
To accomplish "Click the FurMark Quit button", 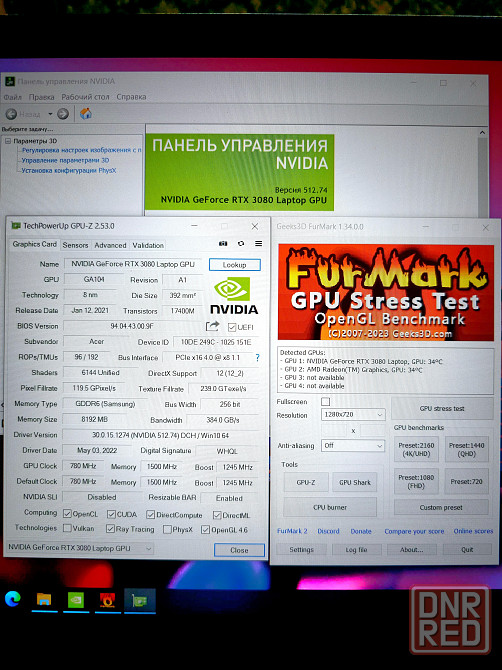I will [467, 550].
